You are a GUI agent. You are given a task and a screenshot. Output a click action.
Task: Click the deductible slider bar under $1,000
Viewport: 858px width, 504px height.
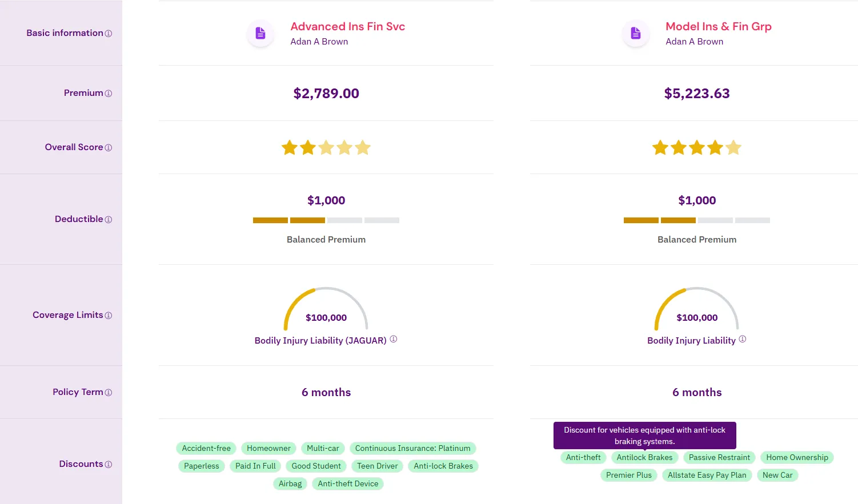[x=326, y=220]
